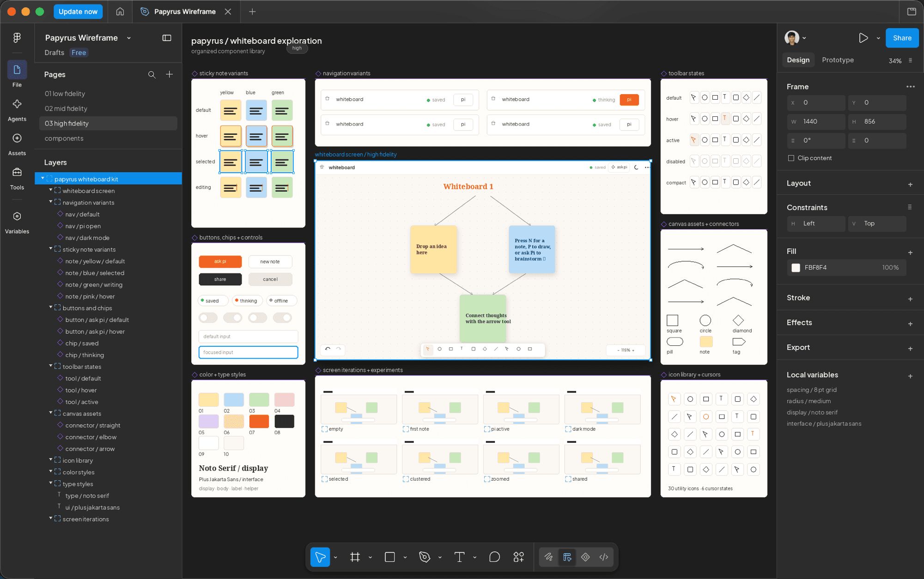
Task: Open Dev Mode code icon
Action: [604, 557]
